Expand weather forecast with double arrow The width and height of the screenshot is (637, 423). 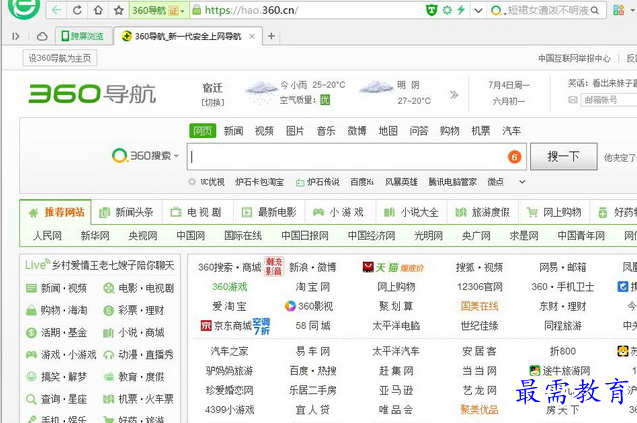point(454,95)
